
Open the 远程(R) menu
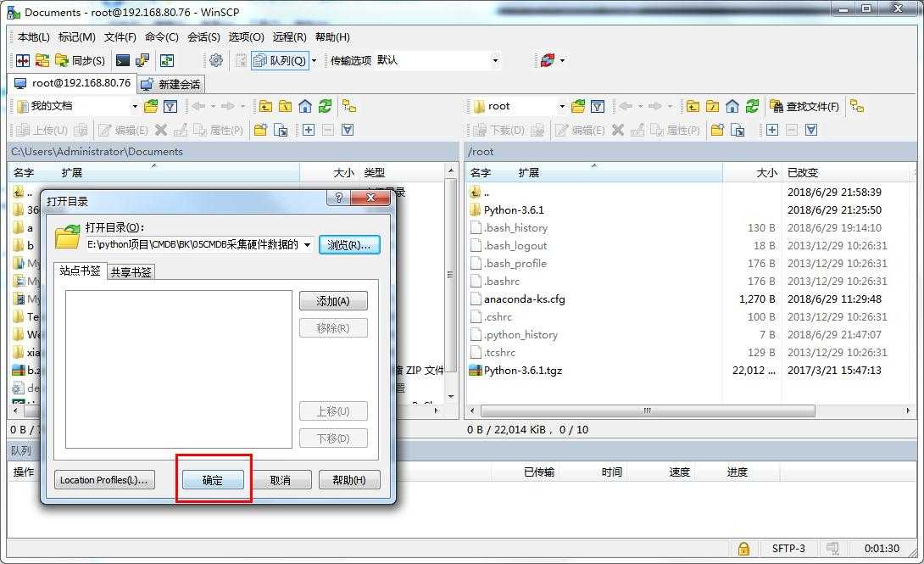[x=289, y=37]
